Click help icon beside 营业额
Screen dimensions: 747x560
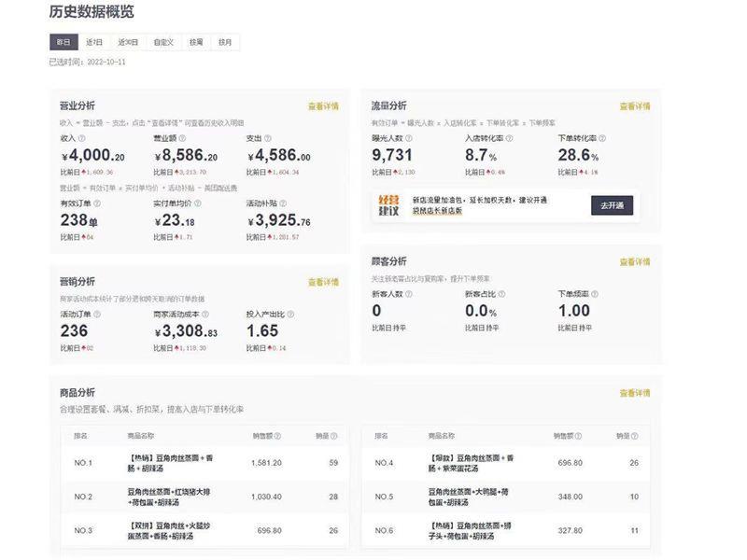point(182,138)
